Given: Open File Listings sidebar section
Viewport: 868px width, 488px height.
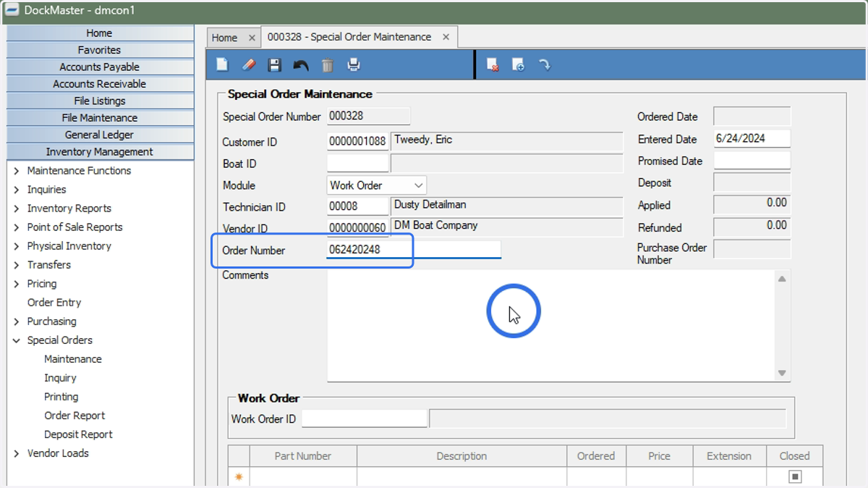Looking at the screenshot, I should [x=100, y=101].
